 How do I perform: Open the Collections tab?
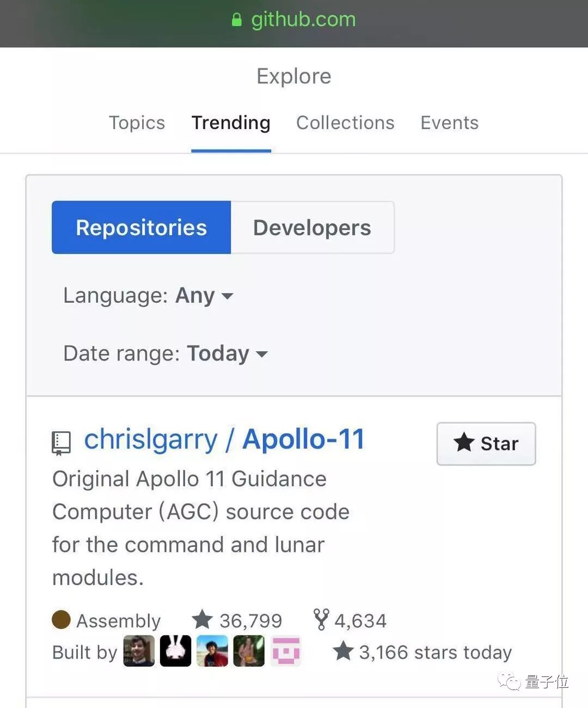click(x=345, y=123)
